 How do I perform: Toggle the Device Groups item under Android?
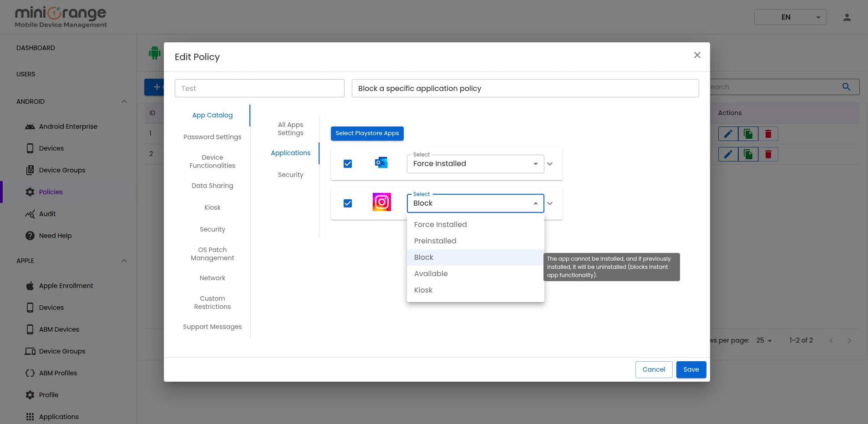pyautogui.click(x=61, y=170)
